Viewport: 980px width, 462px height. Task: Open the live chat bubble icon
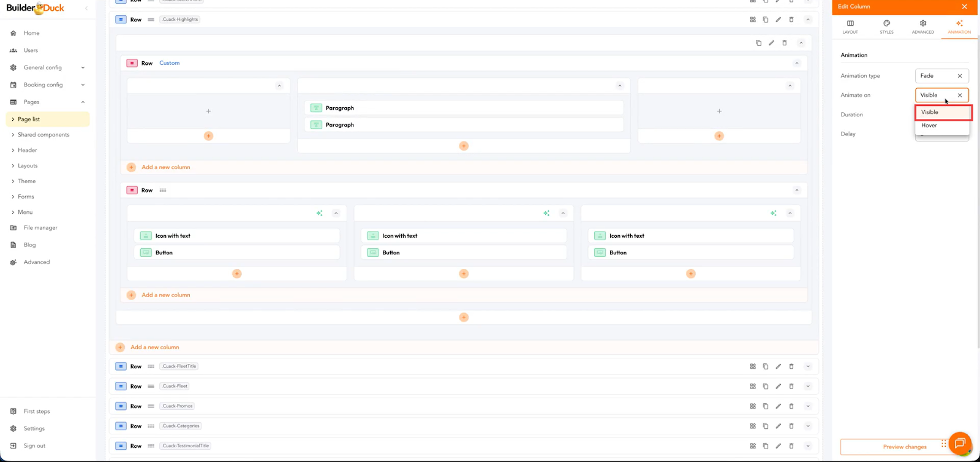pos(960,444)
